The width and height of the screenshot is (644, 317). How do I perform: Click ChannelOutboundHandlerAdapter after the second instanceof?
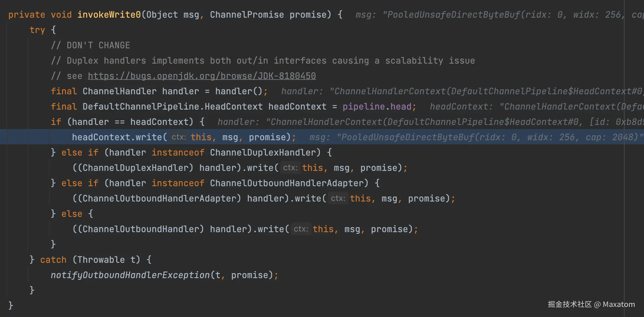pyautogui.click(x=289, y=183)
